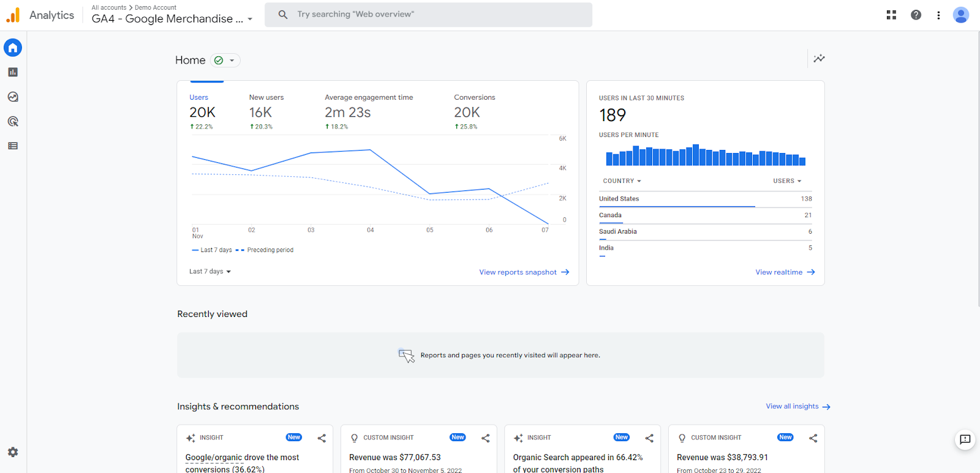Click the lightbulb icon on $38,793.91 card
Image resolution: width=980 pixels, height=473 pixels.
(682, 438)
